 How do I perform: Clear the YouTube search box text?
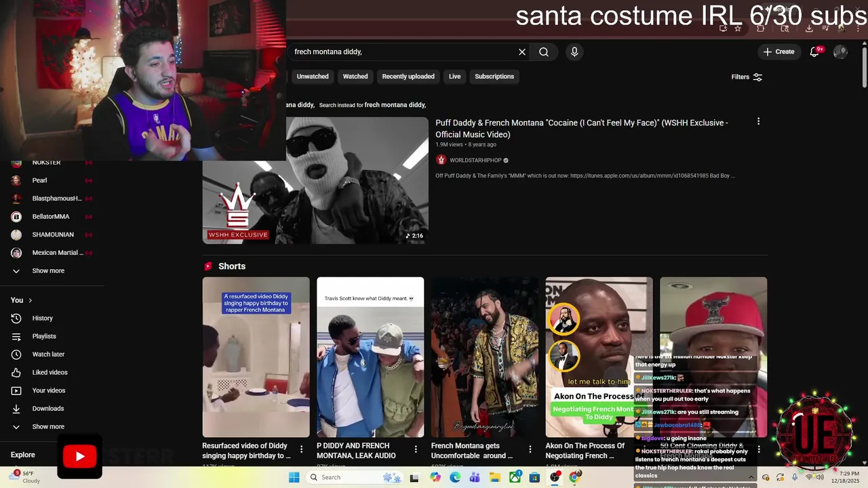(522, 52)
